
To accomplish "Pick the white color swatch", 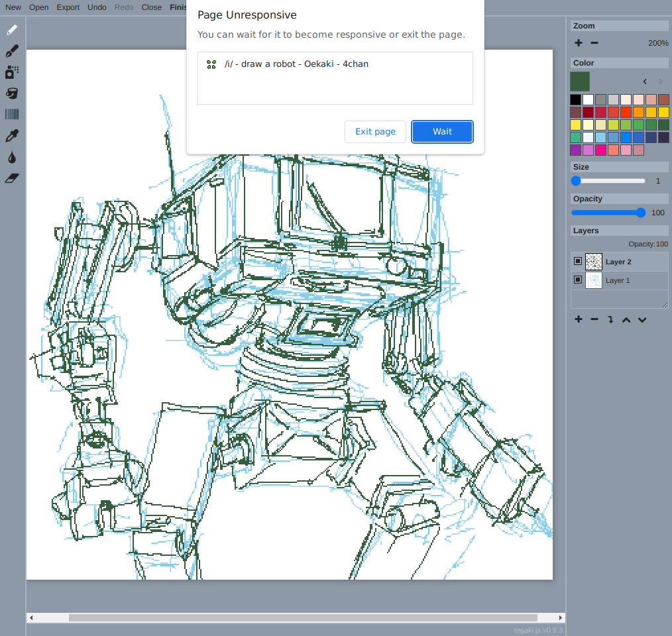I will [x=588, y=100].
